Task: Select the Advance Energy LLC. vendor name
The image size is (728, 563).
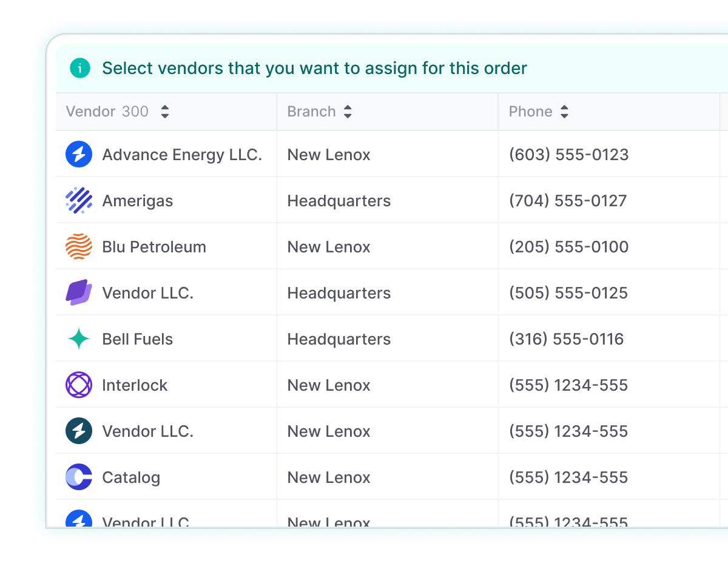Action: pyautogui.click(x=182, y=155)
